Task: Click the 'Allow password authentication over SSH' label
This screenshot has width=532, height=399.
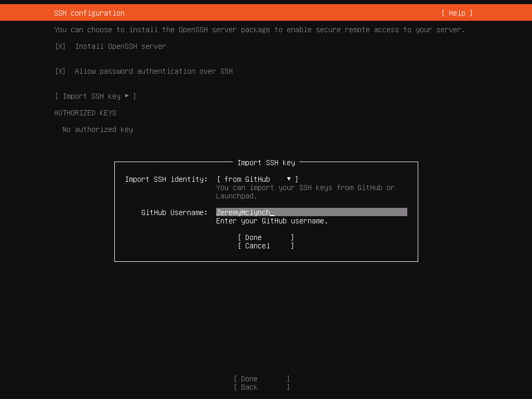Action: pyautogui.click(x=154, y=71)
